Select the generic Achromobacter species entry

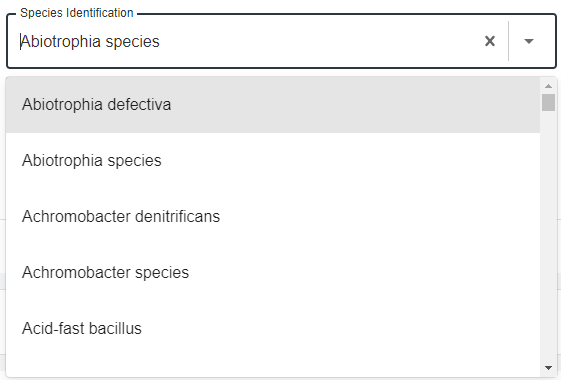click(x=273, y=273)
